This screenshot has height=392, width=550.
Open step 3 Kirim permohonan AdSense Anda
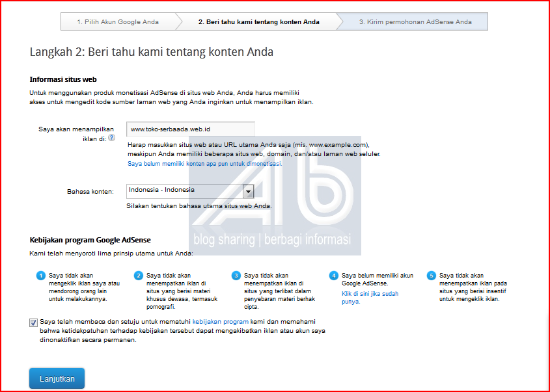click(415, 21)
